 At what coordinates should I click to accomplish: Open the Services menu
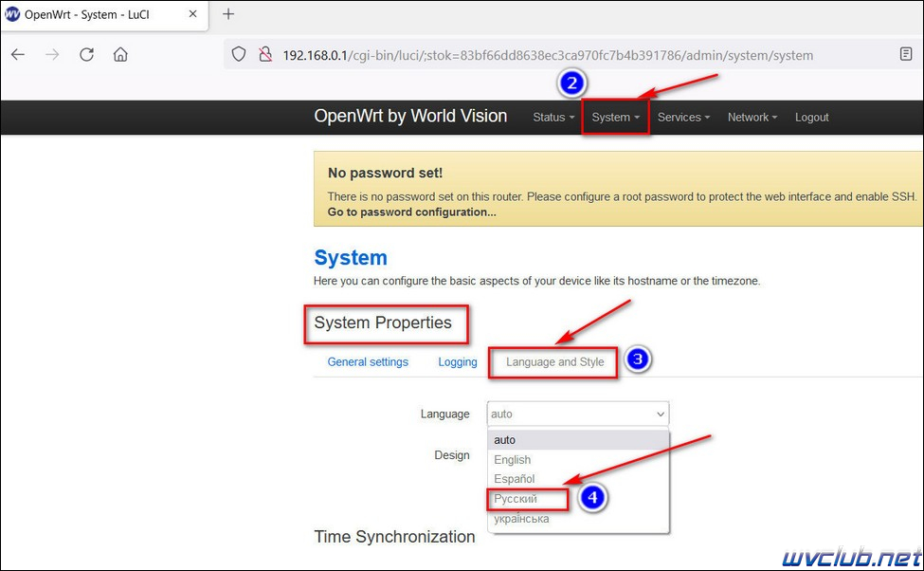[683, 118]
